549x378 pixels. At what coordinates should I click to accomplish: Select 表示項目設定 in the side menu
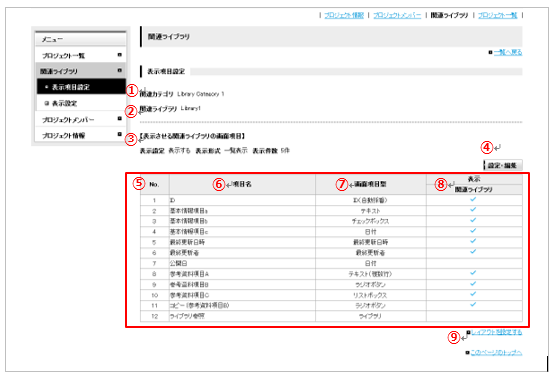point(81,87)
